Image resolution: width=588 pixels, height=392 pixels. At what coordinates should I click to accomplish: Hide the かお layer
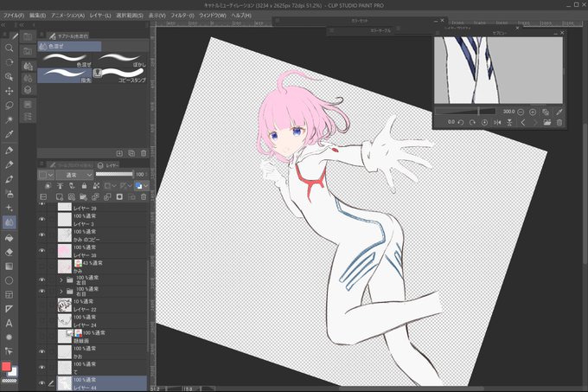42,352
